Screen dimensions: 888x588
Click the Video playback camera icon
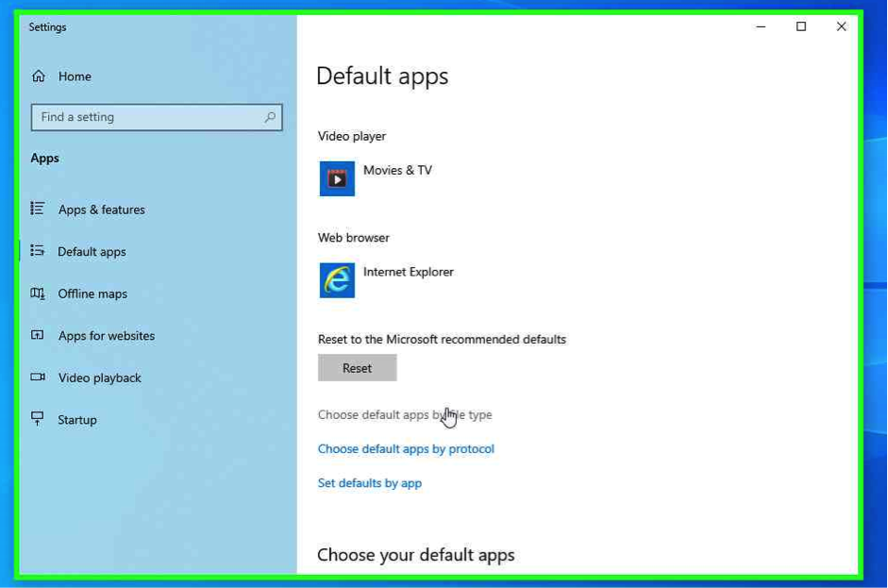38,378
